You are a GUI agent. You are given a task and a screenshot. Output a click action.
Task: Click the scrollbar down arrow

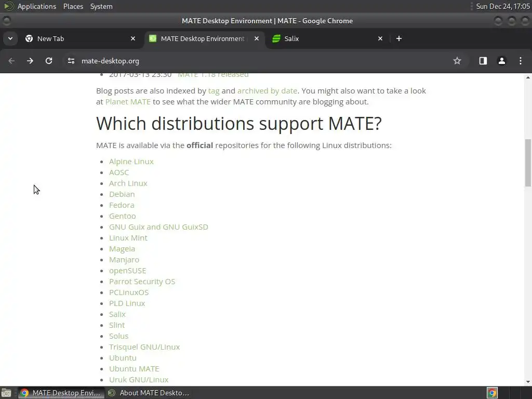[x=528, y=382]
